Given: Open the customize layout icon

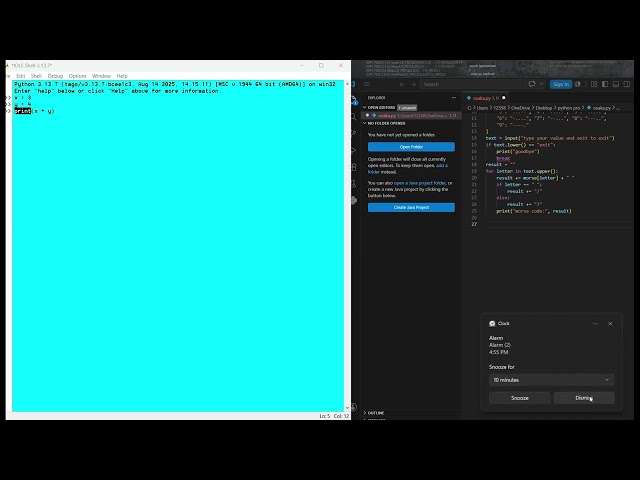Looking at the screenshot, I should 594,84.
